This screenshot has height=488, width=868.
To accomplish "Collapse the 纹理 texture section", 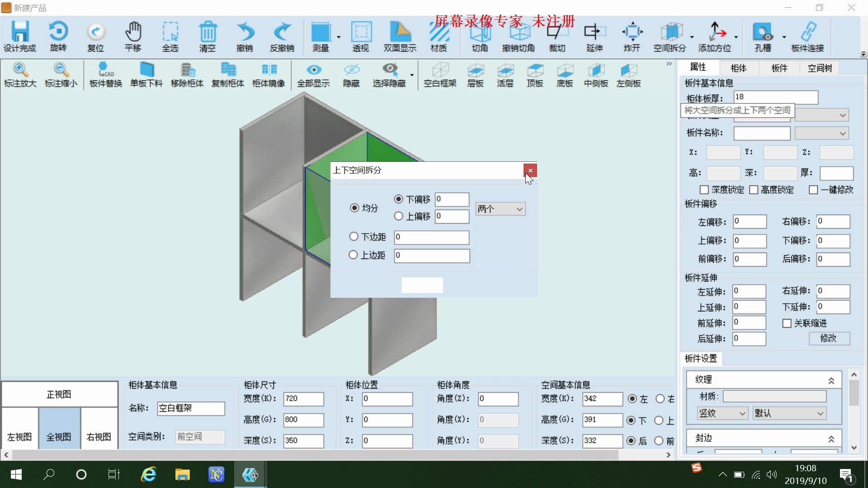I will point(832,380).
